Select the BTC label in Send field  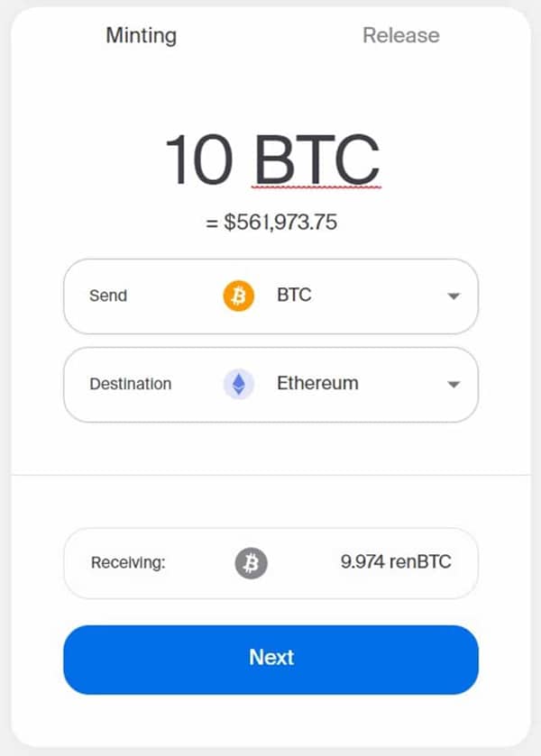tap(294, 296)
